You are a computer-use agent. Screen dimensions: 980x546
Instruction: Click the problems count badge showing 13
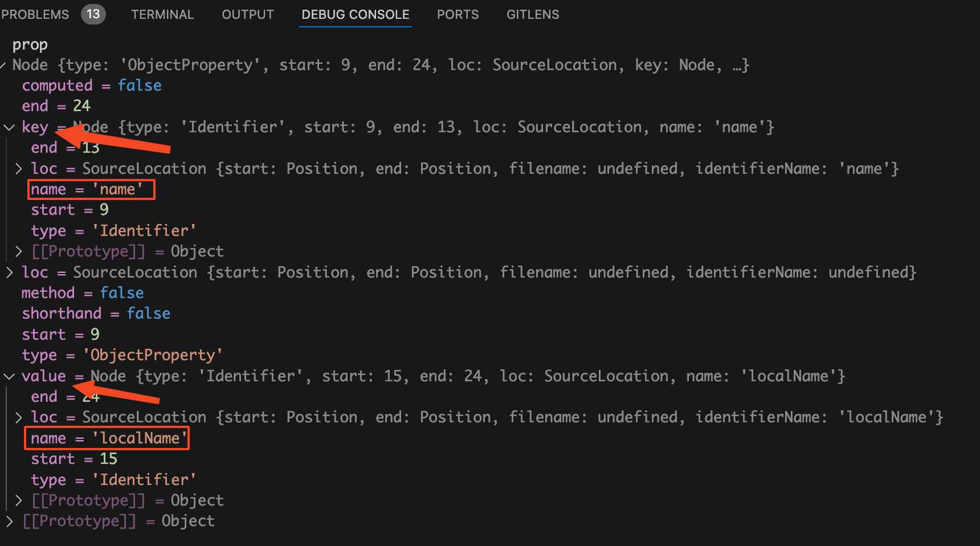coord(93,14)
